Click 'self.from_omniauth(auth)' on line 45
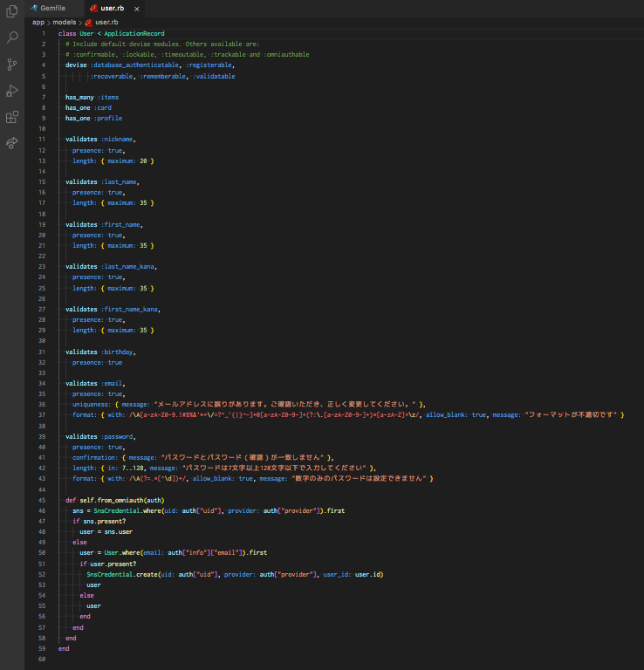This screenshot has height=670, width=644. pyautogui.click(x=122, y=501)
